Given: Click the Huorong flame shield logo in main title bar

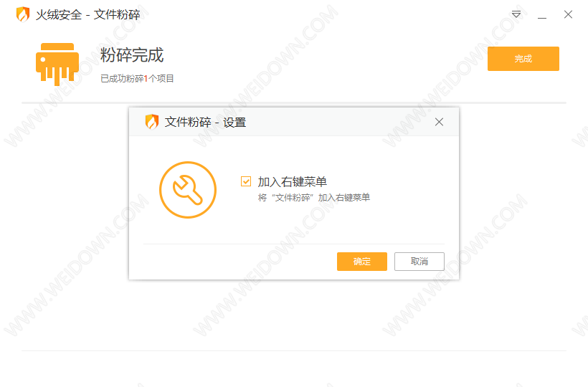Looking at the screenshot, I should pyautogui.click(x=23, y=14).
